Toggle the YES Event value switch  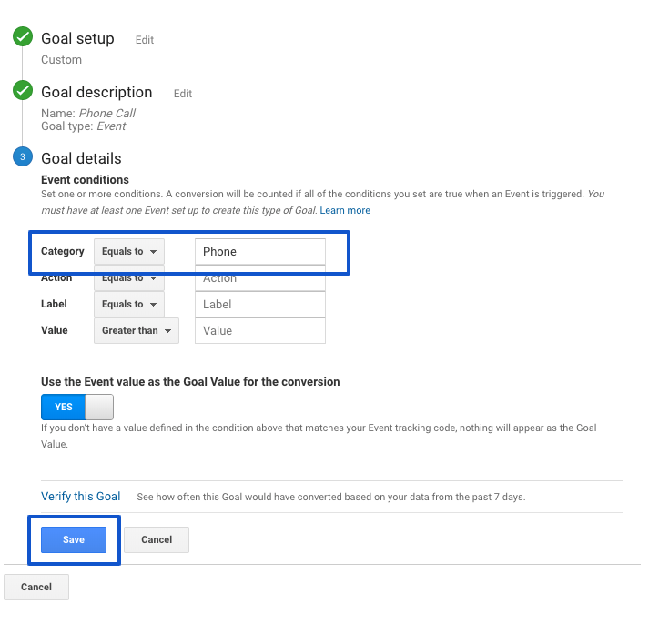[x=77, y=407]
